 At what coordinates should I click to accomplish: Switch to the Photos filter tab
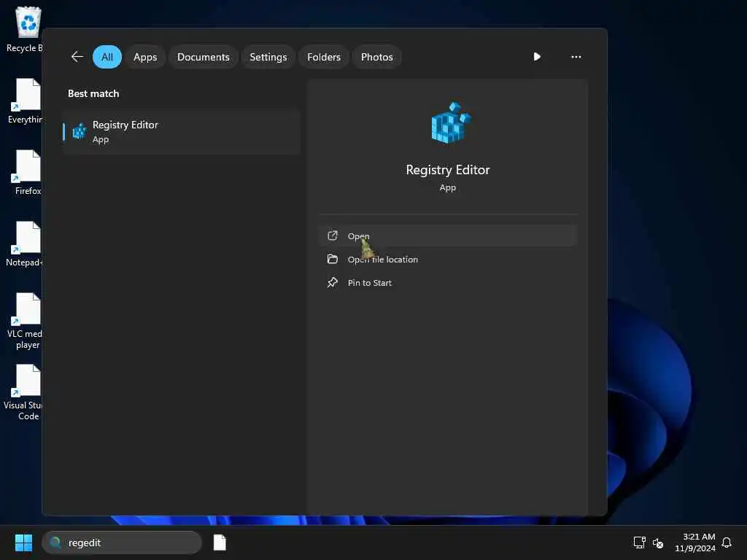[377, 57]
